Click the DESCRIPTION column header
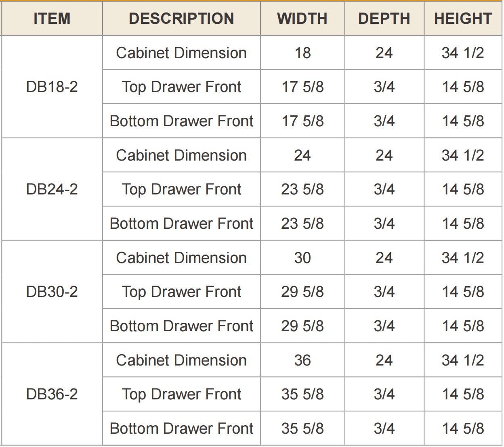Image resolution: width=504 pixels, height=447 pixels. tap(181, 19)
